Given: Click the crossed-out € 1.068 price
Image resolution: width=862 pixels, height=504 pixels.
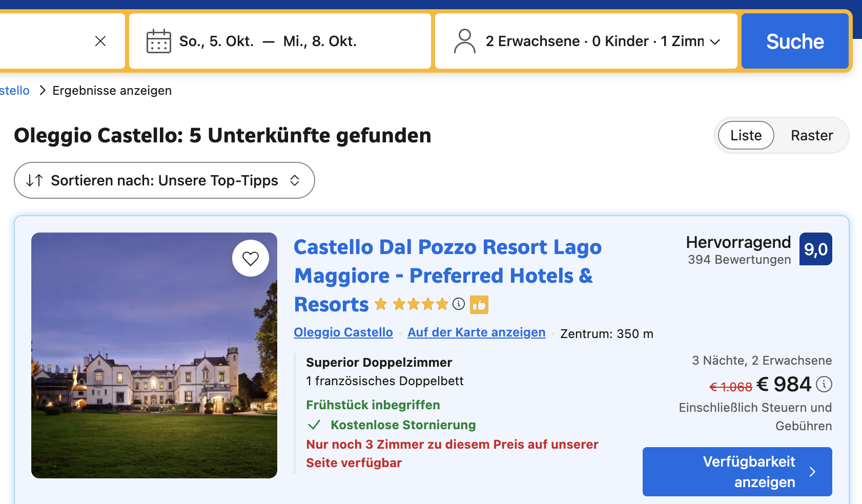Looking at the screenshot, I should [731, 387].
